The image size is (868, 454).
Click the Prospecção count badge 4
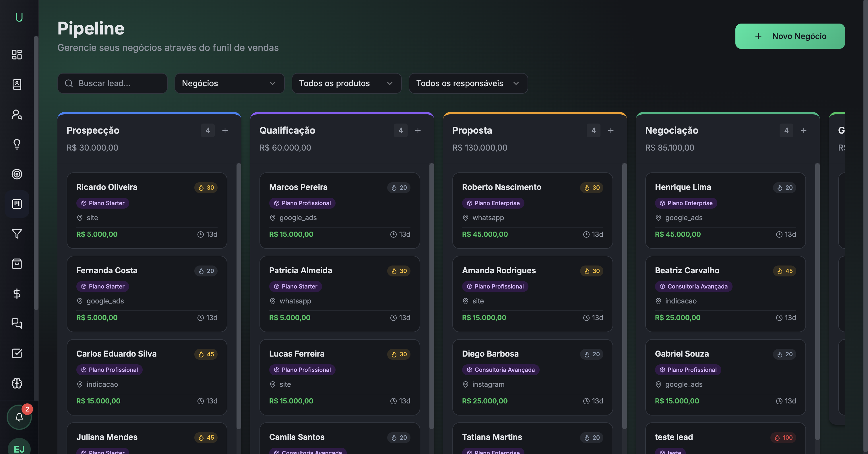pos(208,130)
